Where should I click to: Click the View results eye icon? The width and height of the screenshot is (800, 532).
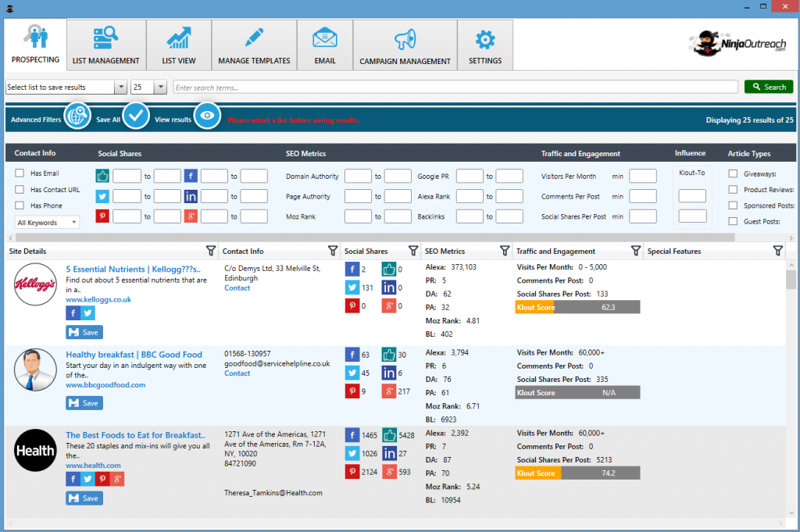tap(207, 116)
